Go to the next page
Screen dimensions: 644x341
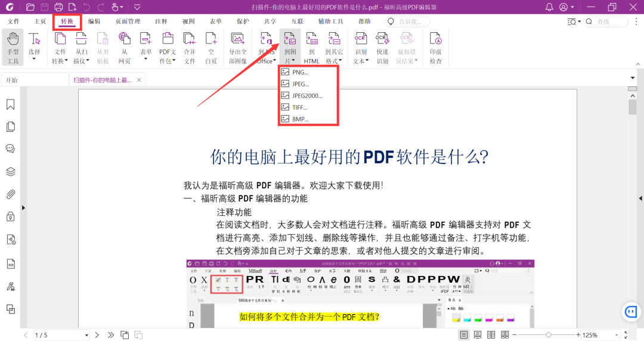click(97, 335)
